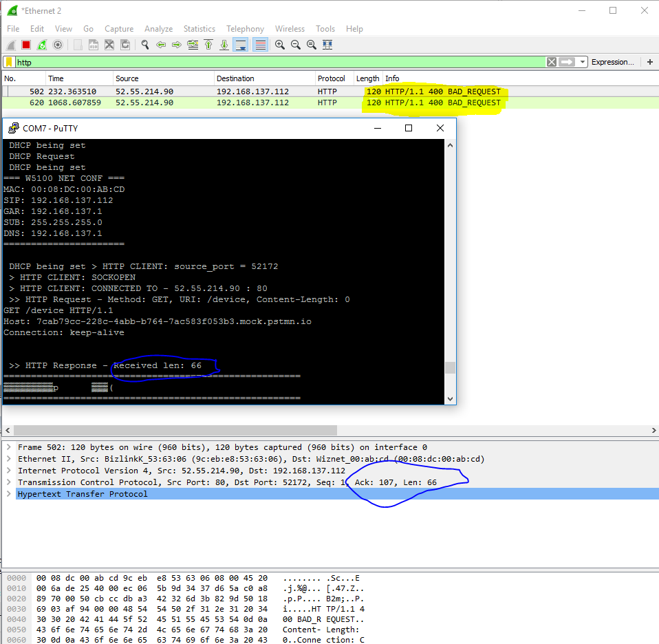Click the Go to specified packet icon
Viewport: 659px width, 644px height.
click(x=193, y=45)
